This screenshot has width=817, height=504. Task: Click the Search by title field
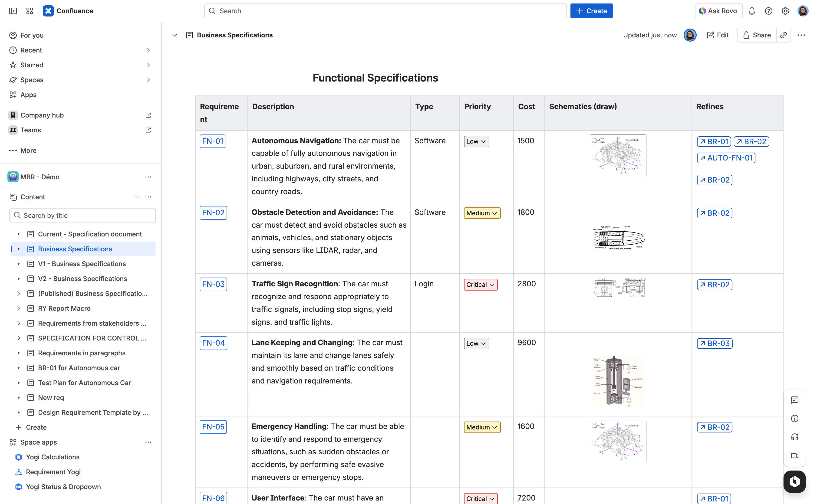pos(82,216)
